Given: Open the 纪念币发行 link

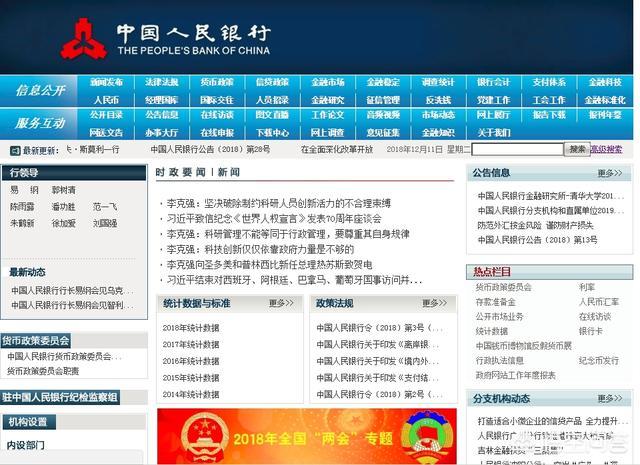Looking at the screenshot, I should click(599, 361).
